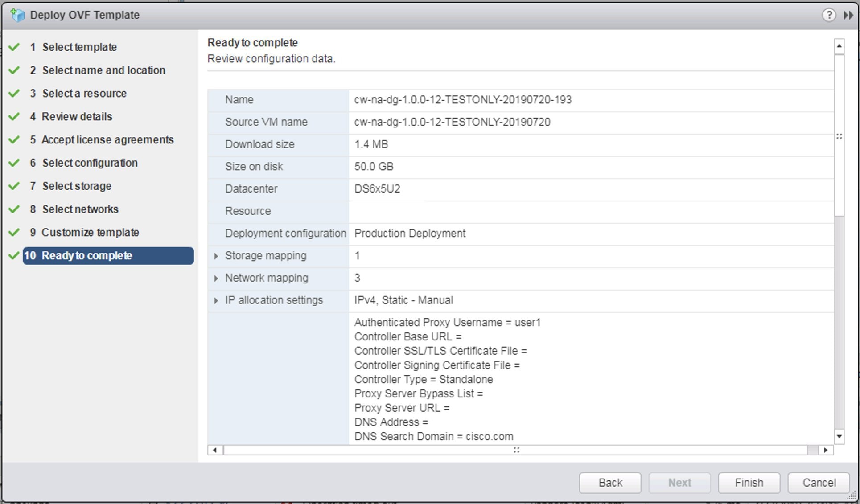Click the scrollbar up arrow on the right
This screenshot has height=504, width=860.
839,45
